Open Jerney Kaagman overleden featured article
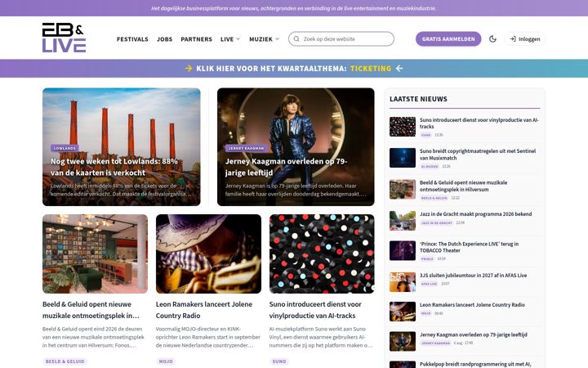This screenshot has height=368, width=588. 286,167
